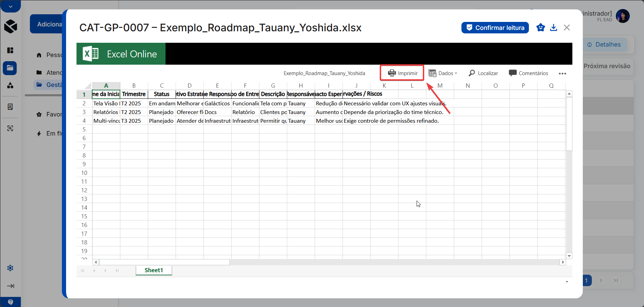
Task: Click the horizontal scrollbar thumb
Action: point(164,262)
